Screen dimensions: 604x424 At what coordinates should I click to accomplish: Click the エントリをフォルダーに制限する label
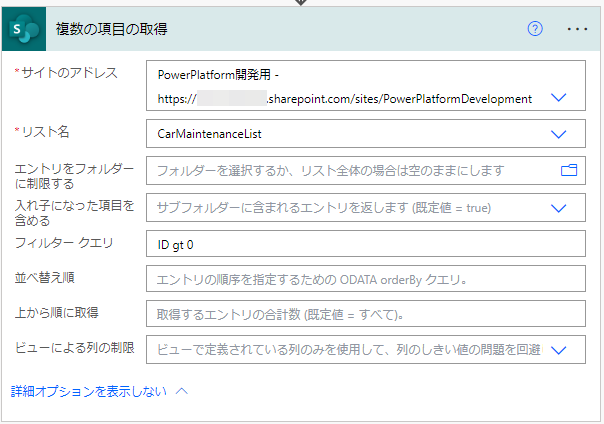pos(74,176)
